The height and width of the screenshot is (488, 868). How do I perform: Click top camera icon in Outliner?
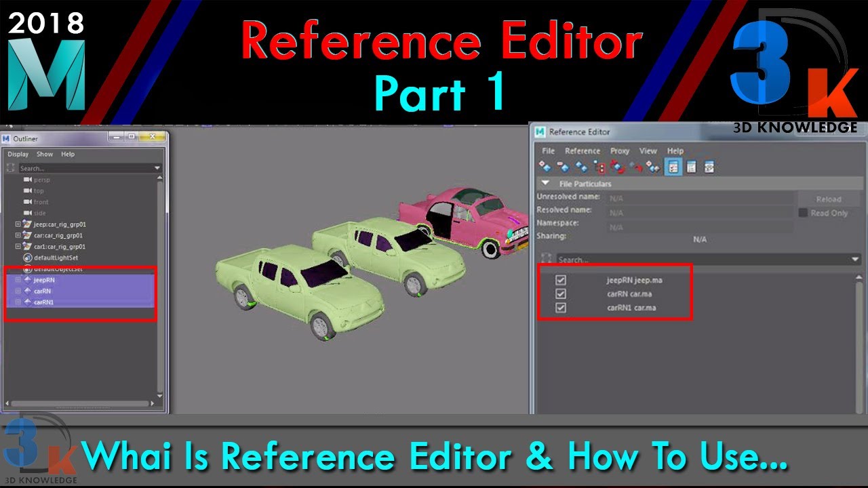tap(28, 191)
